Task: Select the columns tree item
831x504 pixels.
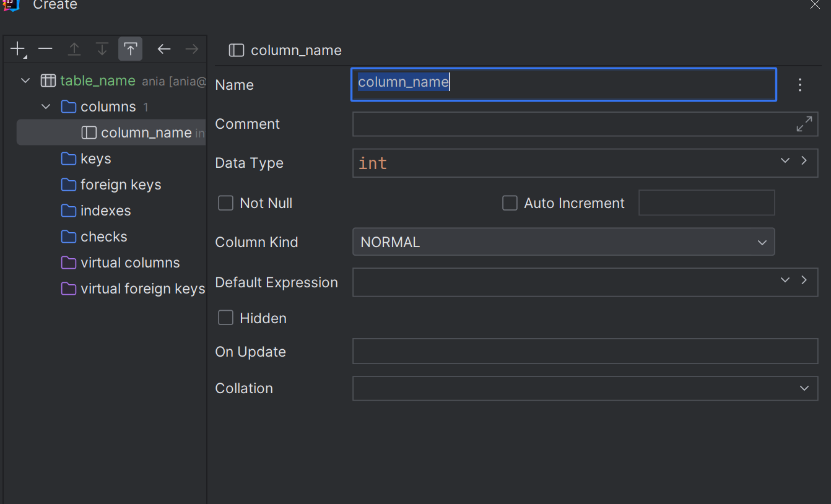Action: (x=108, y=106)
